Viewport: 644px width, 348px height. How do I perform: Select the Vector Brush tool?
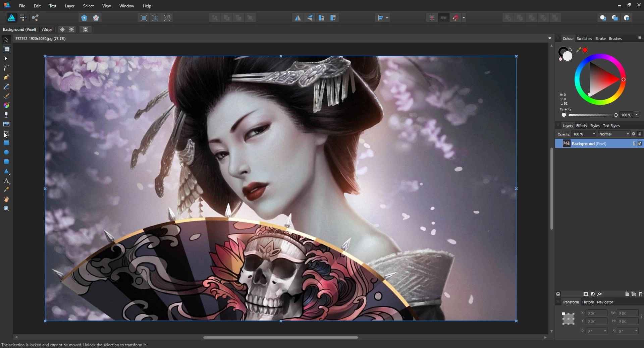[6, 96]
